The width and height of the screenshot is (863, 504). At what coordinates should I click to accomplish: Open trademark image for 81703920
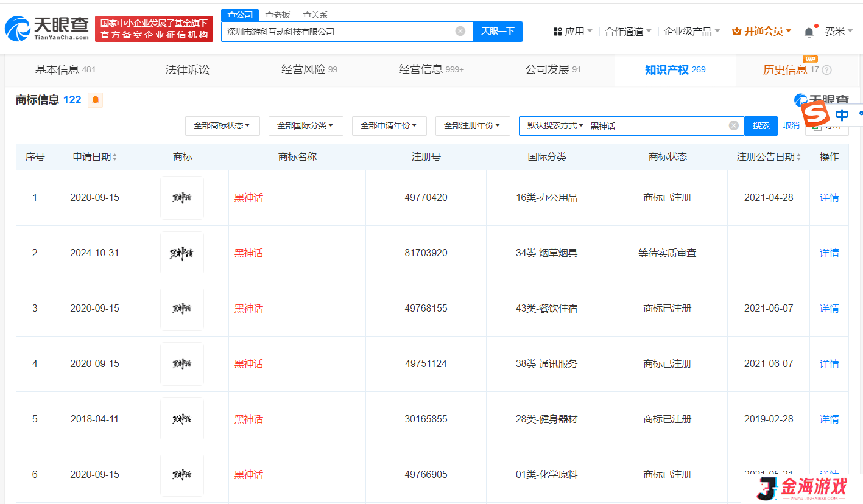pyautogui.click(x=182, y=253)
